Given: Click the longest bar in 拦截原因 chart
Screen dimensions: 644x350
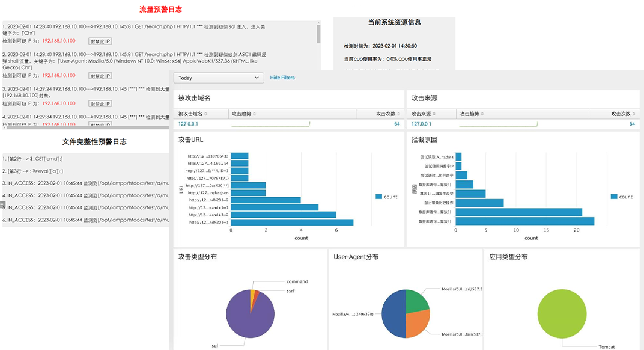Looking at the screenshot, I should (524, 221).
